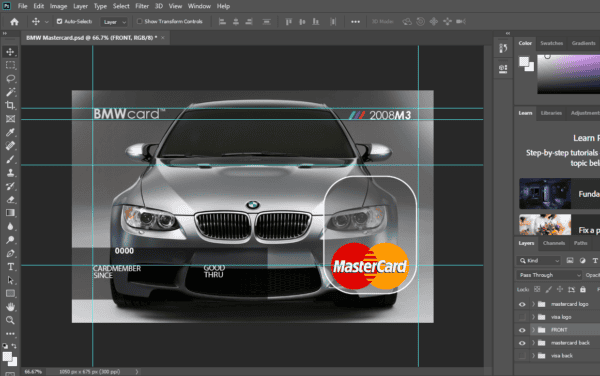
Task: Show the visa logo layer group
Action: (x=522, y=317)
